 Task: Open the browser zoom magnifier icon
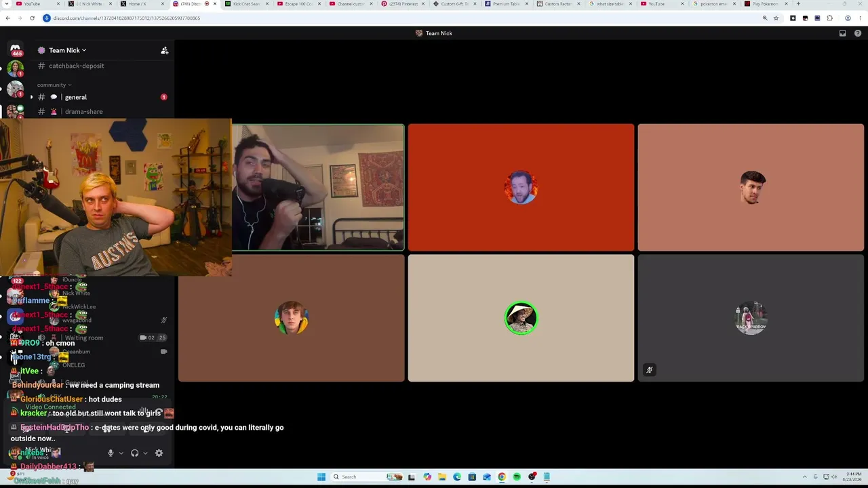click(x=765, y=18)
